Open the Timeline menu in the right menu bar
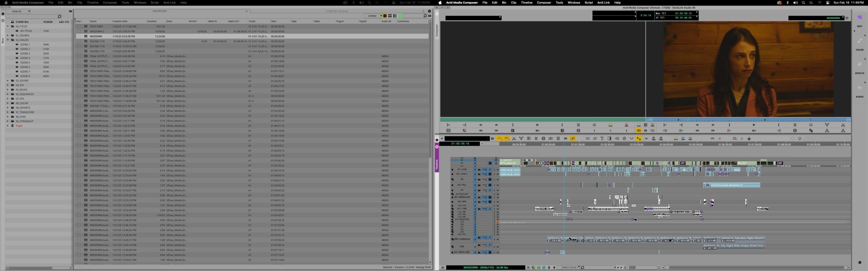The image size is (868, 271). 526,3
